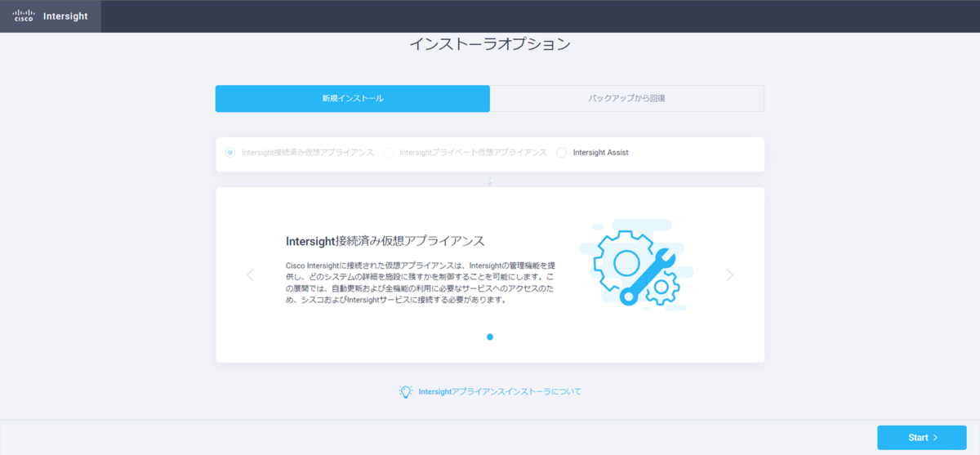Go to previous carousel slide arrow
980x455 pixels.
click(x=250, y=275)
